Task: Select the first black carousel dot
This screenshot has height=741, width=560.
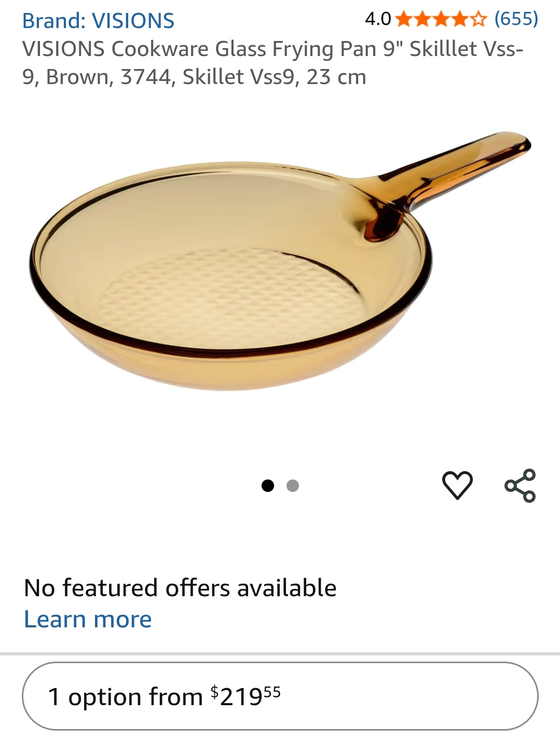Action: 268,486
